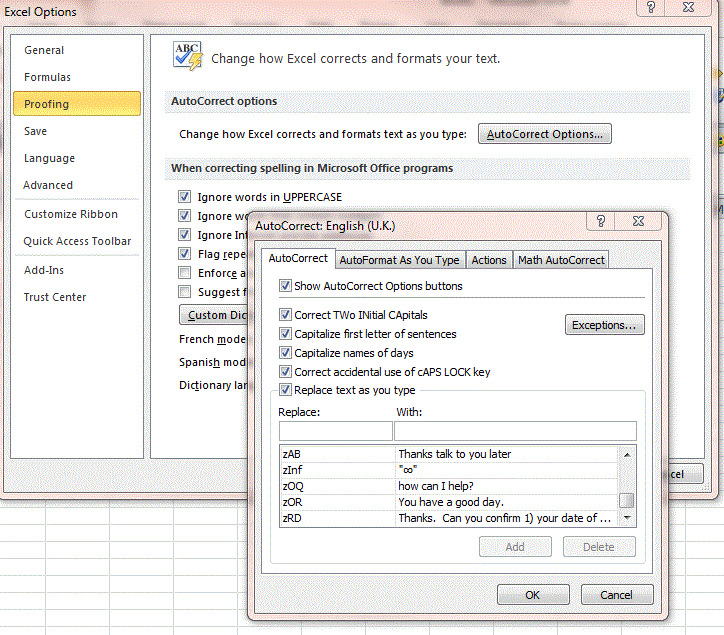Switch to the Actions tab

(x=489, y=260)
